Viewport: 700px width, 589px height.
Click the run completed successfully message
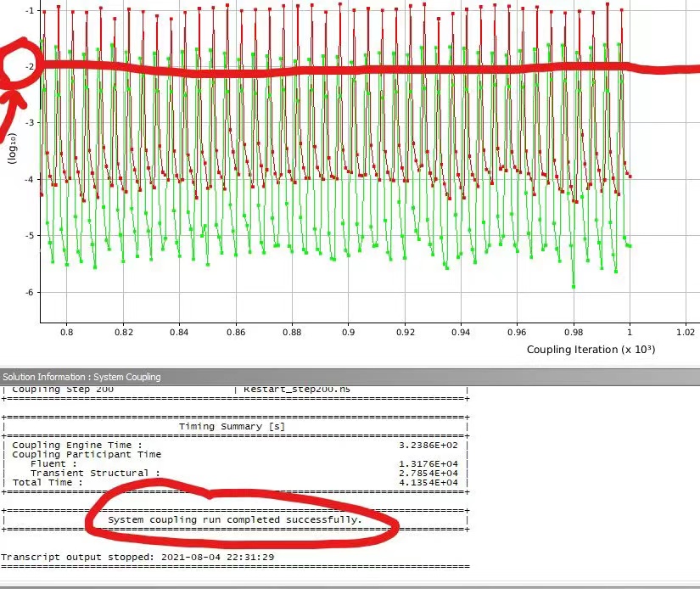click(x=235, y=519)
